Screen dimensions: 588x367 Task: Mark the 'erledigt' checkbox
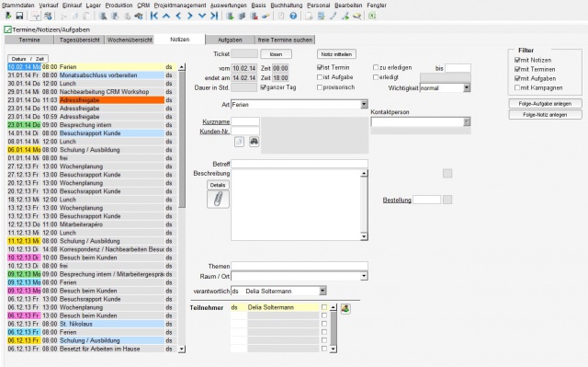(376, 77)
